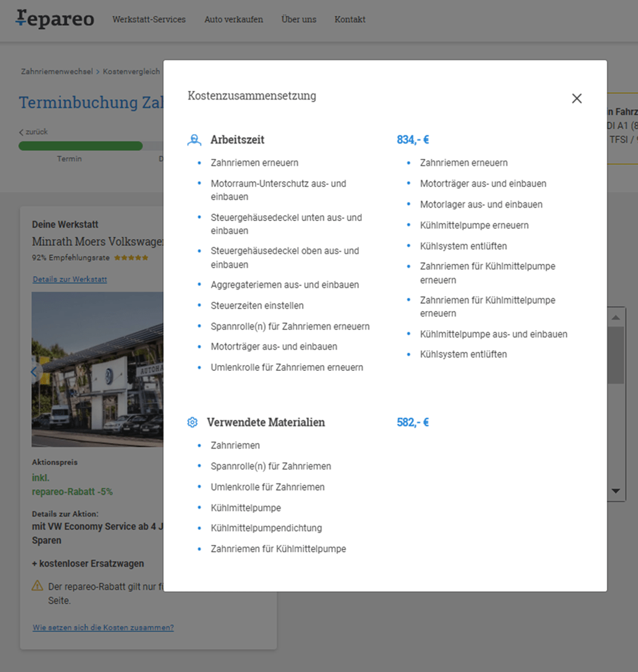Click the repareo logo
638x672 pixels.
(x=55, y=19)
